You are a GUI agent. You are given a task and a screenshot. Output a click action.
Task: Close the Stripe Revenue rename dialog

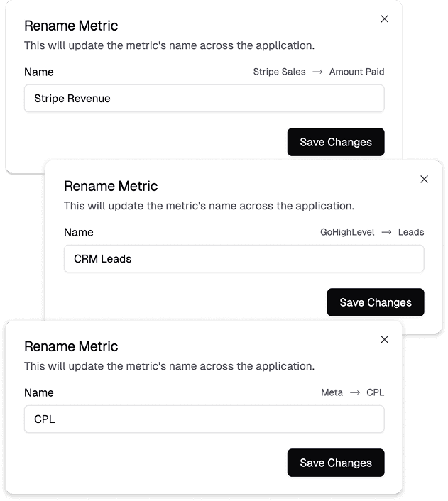[385, 19]
